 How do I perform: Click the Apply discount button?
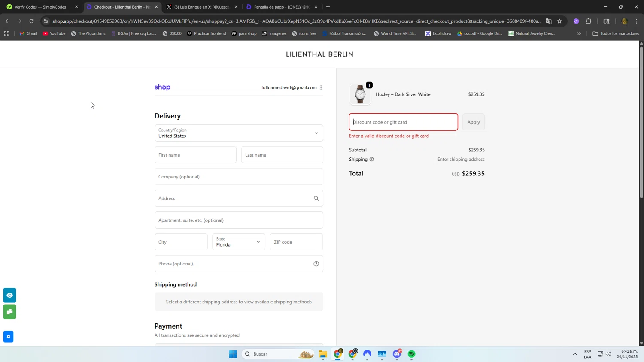click(474, 122)
